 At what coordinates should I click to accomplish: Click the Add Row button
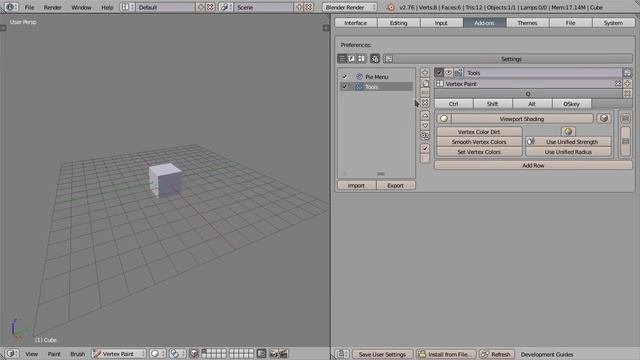pyautogui.click(x=533, y=165)
